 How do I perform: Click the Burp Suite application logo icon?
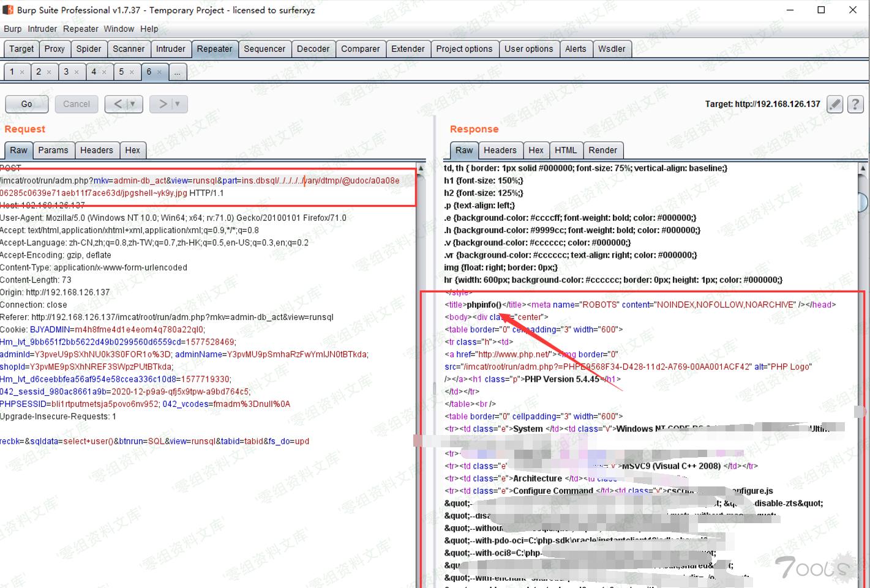(8, 10)
